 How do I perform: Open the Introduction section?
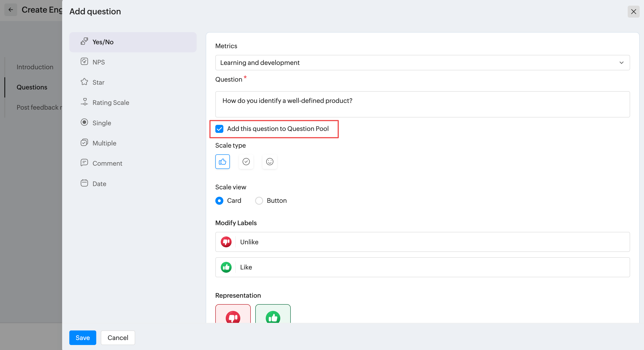click(x=35, y=67)
